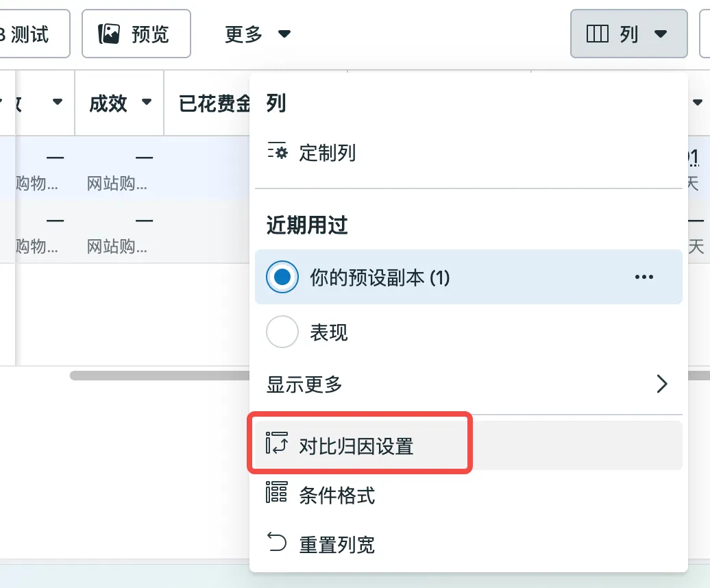Click the 测试 button
This screenshot has height=588, width=710.
click(x=34, y=34)
